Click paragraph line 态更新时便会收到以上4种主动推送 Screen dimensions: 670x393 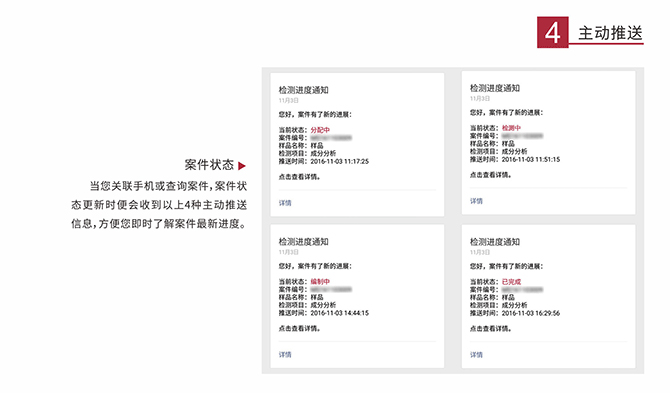[159, 205]
